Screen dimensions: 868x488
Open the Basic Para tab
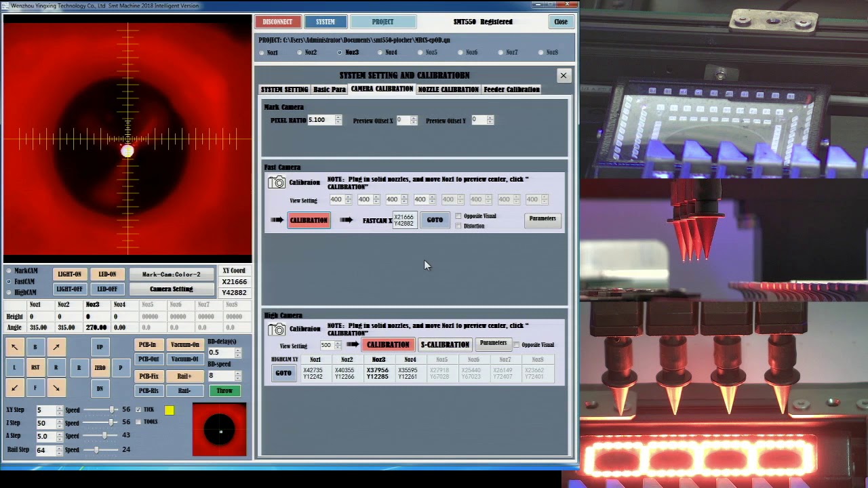[x=330, y=89]
